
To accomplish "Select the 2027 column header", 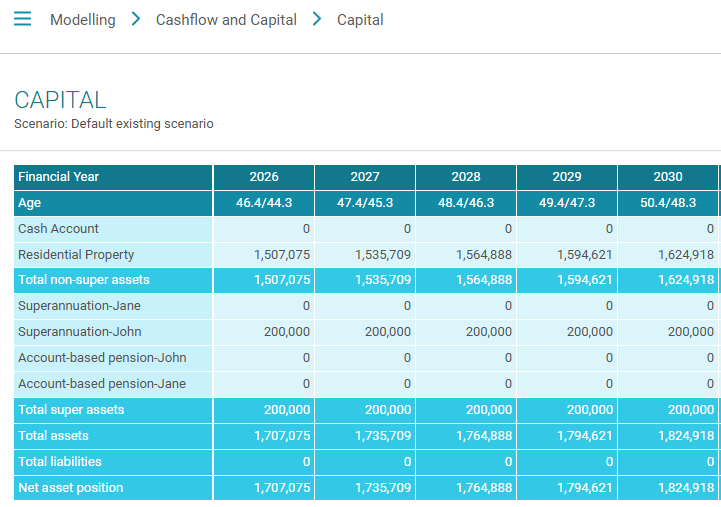I will 365,177.
